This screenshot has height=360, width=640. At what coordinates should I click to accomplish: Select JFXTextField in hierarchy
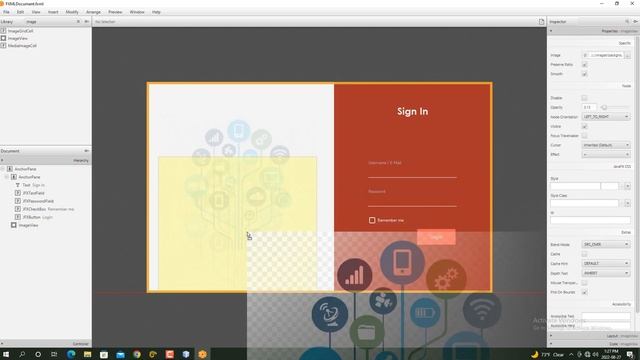[x=33, y=193]
